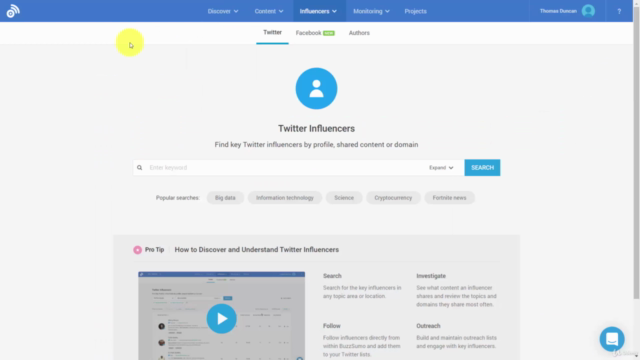Switch to the Authors tab
This screenshot has height=360, width=640.
click(x=359, y=33)
